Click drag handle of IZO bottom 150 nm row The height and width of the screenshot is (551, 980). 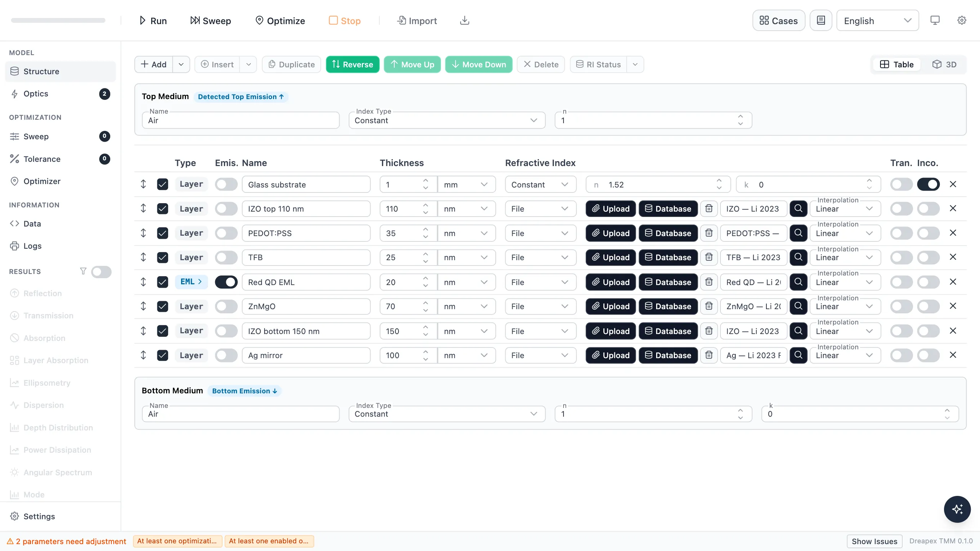click(x=143, y=331)
